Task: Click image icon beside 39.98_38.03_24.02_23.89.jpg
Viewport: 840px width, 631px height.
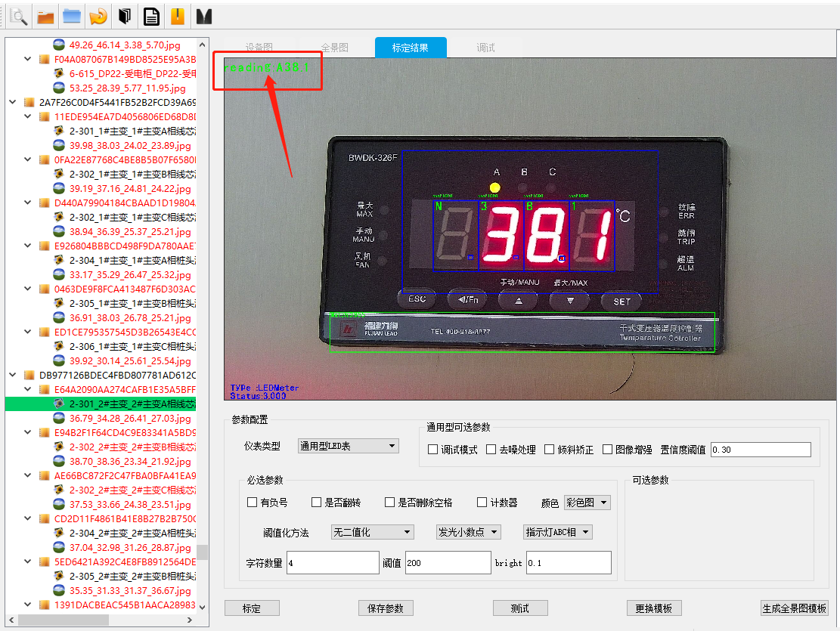Action: (x=59, y=145)
